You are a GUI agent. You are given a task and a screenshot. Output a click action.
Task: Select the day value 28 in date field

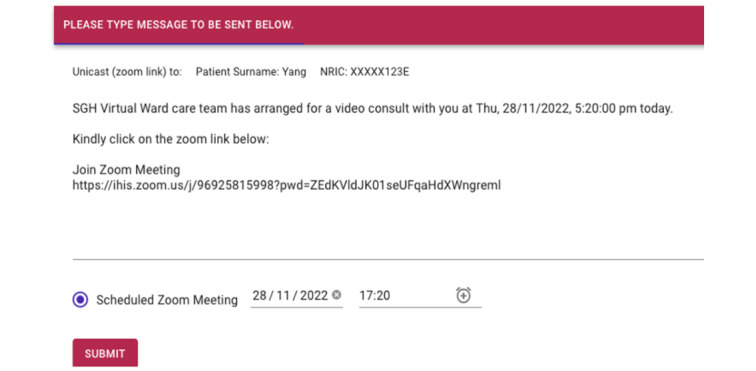pyautogui.click(x=260, y=295)
